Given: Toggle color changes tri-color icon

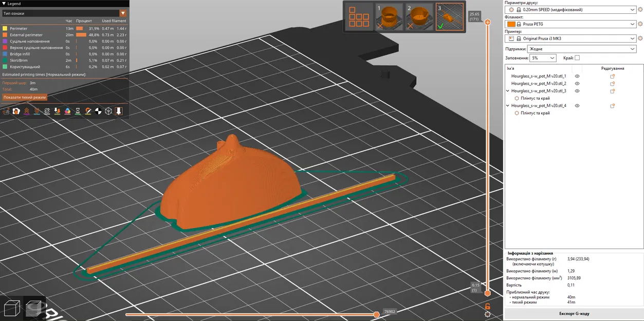Looking at the screenshot, I should tap(67, 111).
